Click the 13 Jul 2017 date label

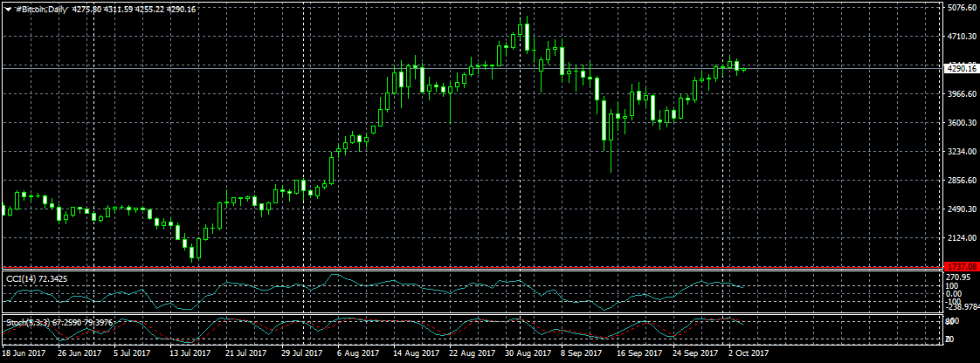[190, 354]
